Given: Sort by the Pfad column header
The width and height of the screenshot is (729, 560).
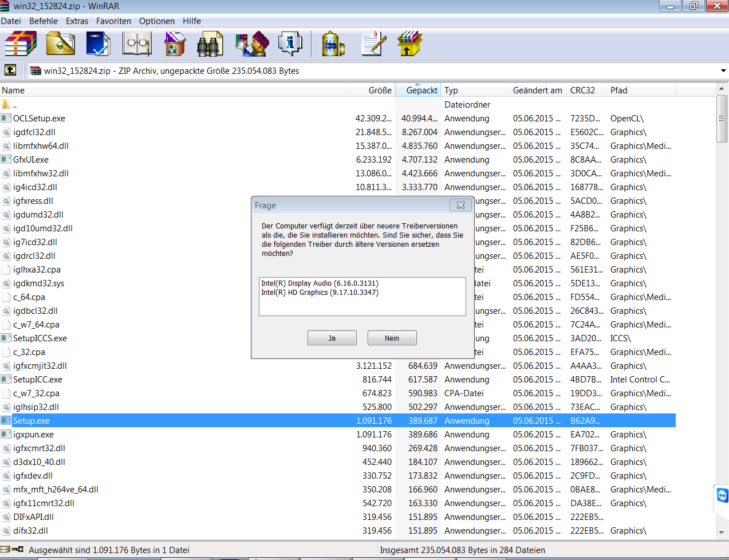Looking at the screenshot, I should 641,90.
